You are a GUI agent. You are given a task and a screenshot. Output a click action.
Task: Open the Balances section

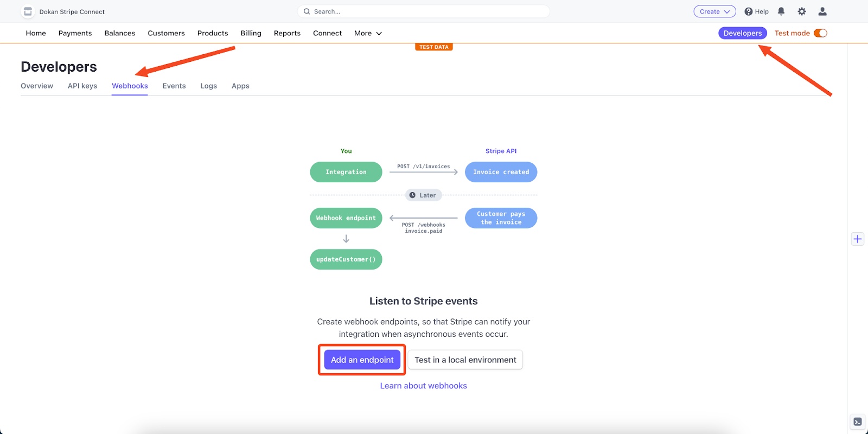click(x=120, y=33)
